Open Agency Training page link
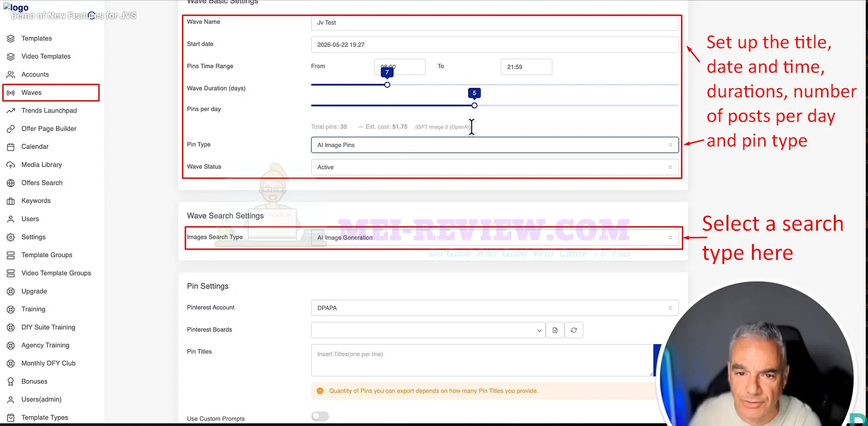 [45, 345]
